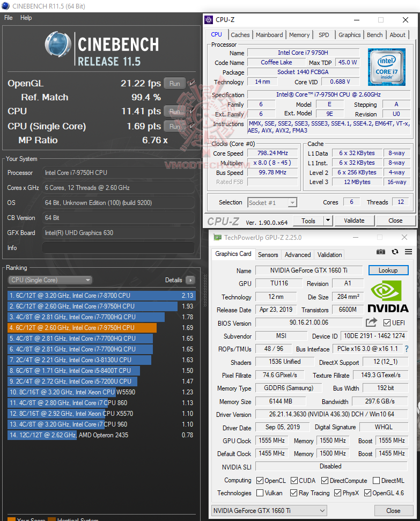
Task: Select ranking row 14 AMD Opteron 2435
Action: [101, 435]
